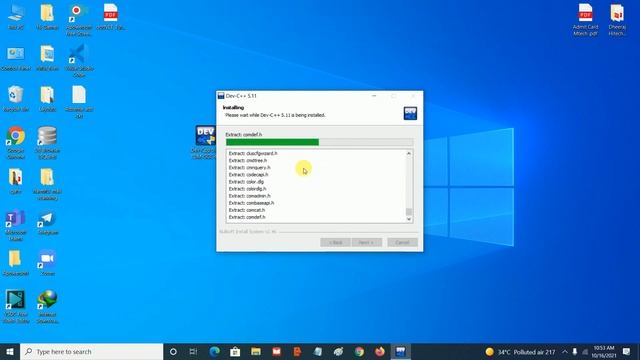
Task: Select the Control Panel desktop icon
Action: click(x=16, y=58)
